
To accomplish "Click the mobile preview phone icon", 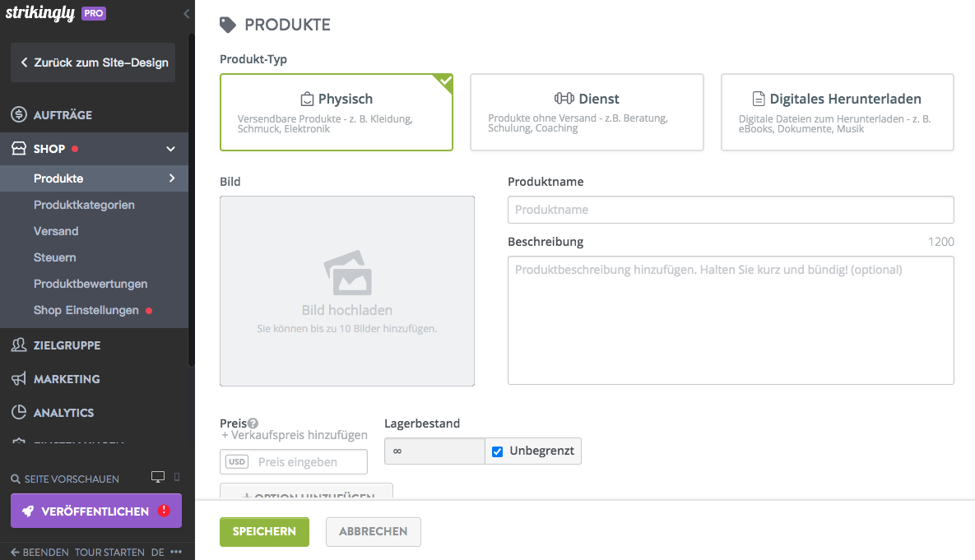I will [x=177, y=477].
